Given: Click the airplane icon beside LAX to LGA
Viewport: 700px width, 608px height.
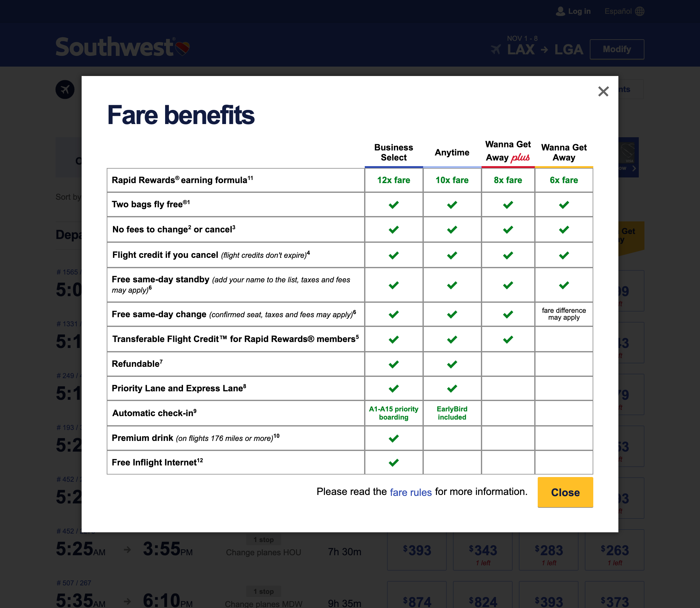Looking at the screenshot, I should pos(496,49).
